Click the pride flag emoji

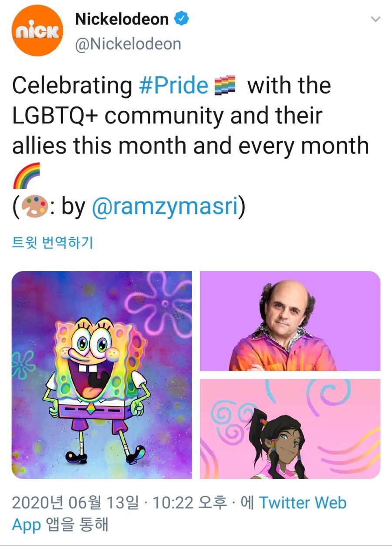(225, 85)
